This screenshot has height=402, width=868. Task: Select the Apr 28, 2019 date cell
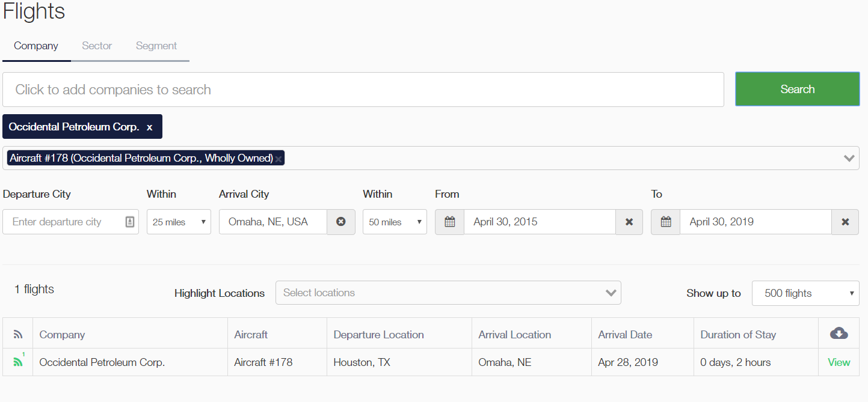point(642,362)
